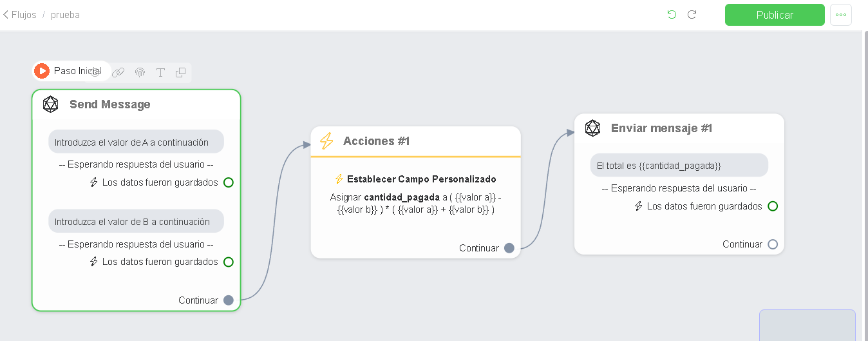868x341 pixels.
Task: Click the green connector after valor de B
Action: [x=228, y=262]
